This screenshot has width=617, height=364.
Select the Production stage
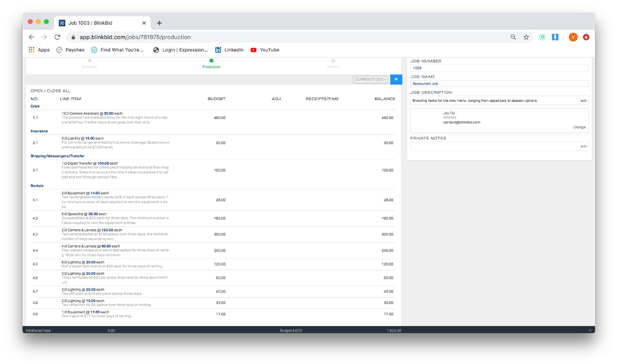(212, 64)
